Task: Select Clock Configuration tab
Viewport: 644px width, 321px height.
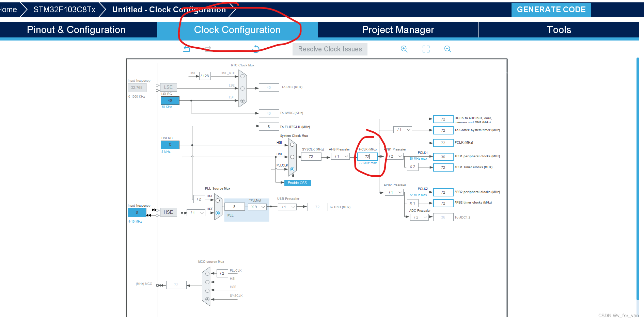Action: pos(237,30)
